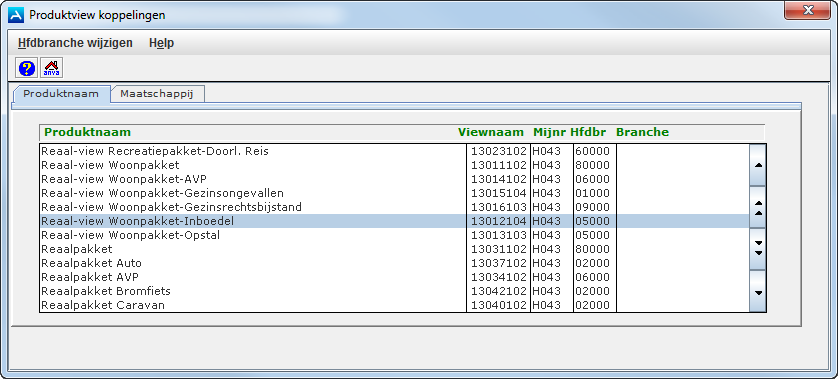The width and height of the screenshot is (838, 379).
Task: Select row Reaal-view Recreatiepakket-Doorl. Reis
Action: click(394, 151)
